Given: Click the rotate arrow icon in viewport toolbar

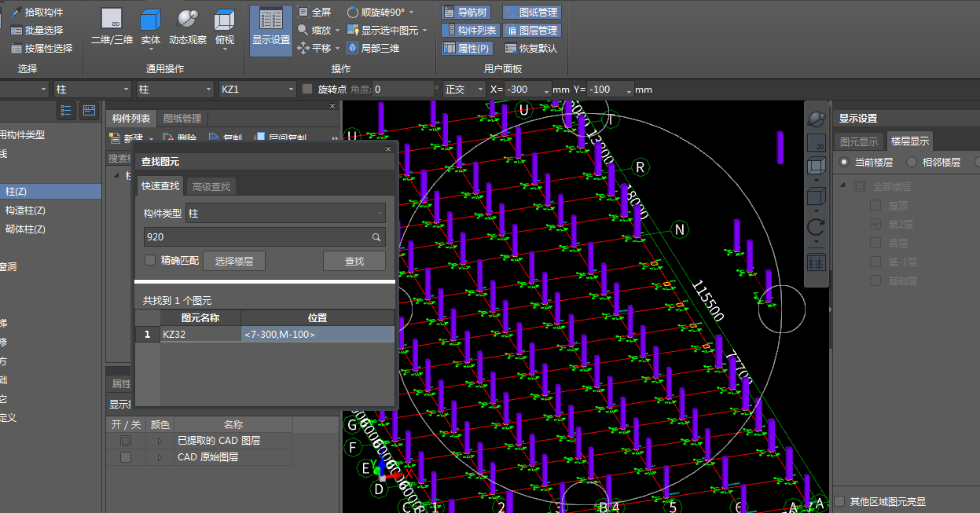Looking at the screenshot, I should 817,229.
